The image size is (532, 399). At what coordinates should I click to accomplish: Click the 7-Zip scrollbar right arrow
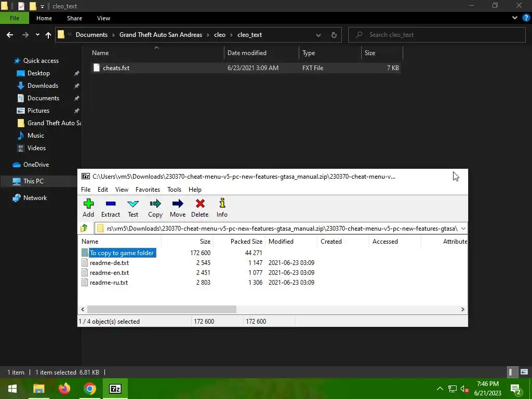tap(462, 309)
